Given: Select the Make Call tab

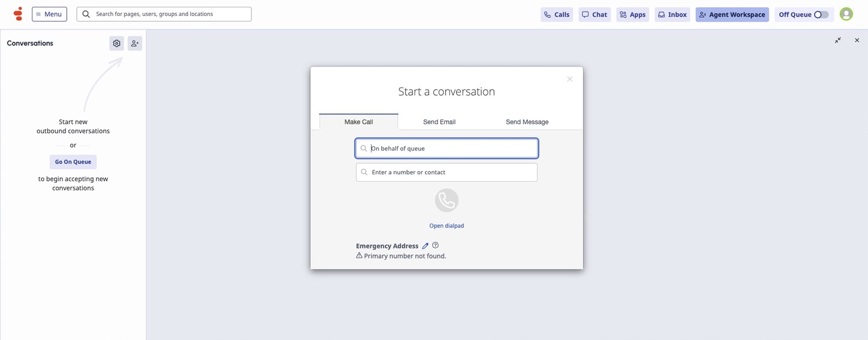Looking at the screenshot, I should (x=359, y=122).
